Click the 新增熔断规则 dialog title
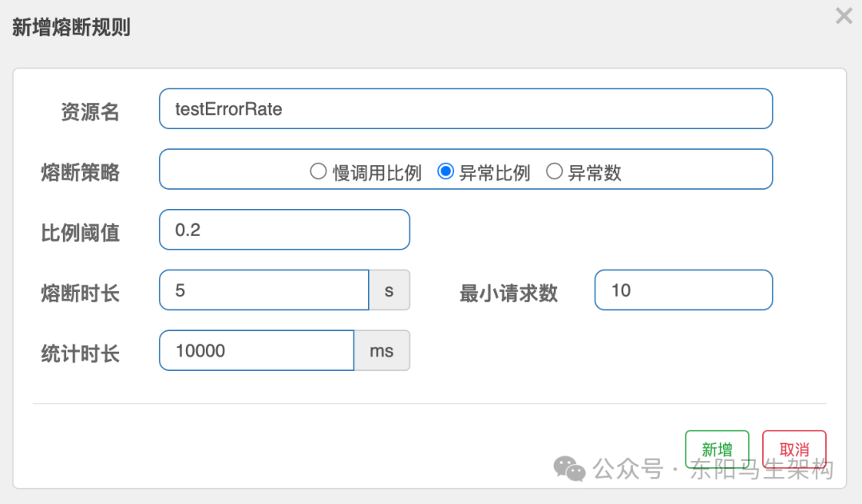862x504 pixels. point(71,27)
